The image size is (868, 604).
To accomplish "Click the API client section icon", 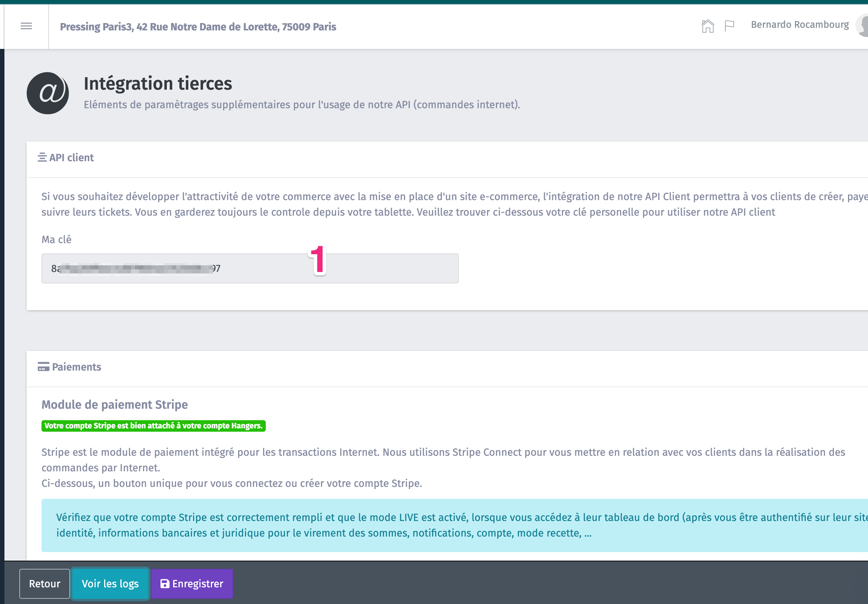I will 42,157.
